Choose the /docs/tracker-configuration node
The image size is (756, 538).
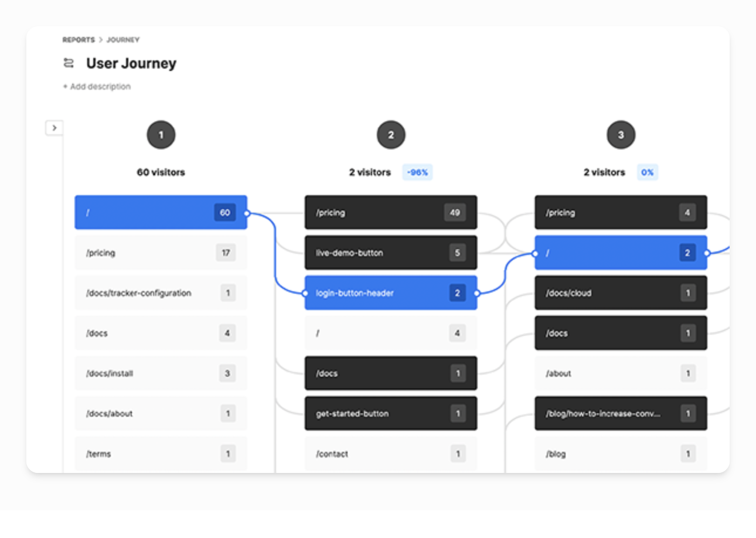tap(161, 293)
